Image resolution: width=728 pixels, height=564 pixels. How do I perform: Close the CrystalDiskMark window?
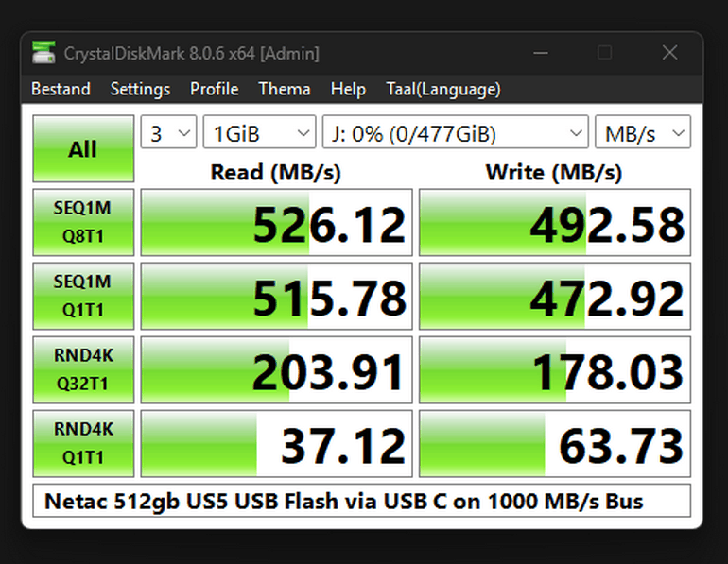coord(669,53)
